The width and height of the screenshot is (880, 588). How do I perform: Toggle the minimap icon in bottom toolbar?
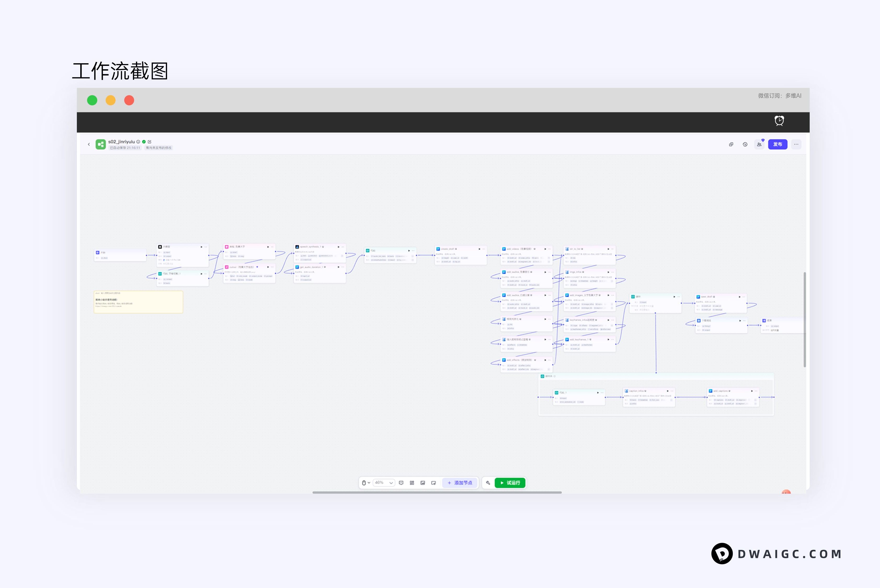[434, 483]
